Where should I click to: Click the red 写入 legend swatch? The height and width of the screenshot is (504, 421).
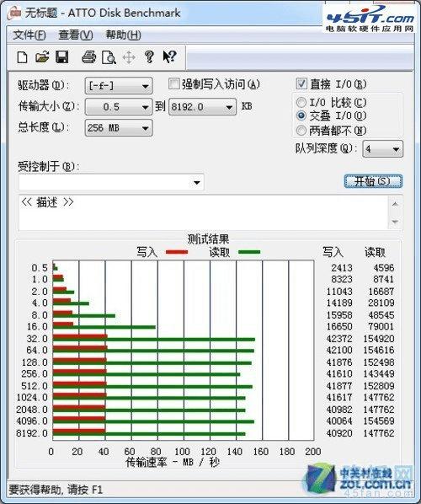(177, 252)
